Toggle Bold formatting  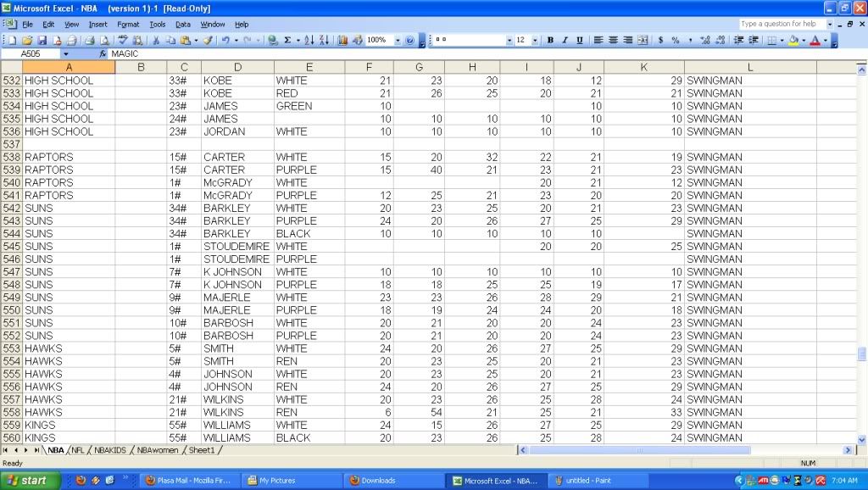pyautogui.click(x=550, y=41)
